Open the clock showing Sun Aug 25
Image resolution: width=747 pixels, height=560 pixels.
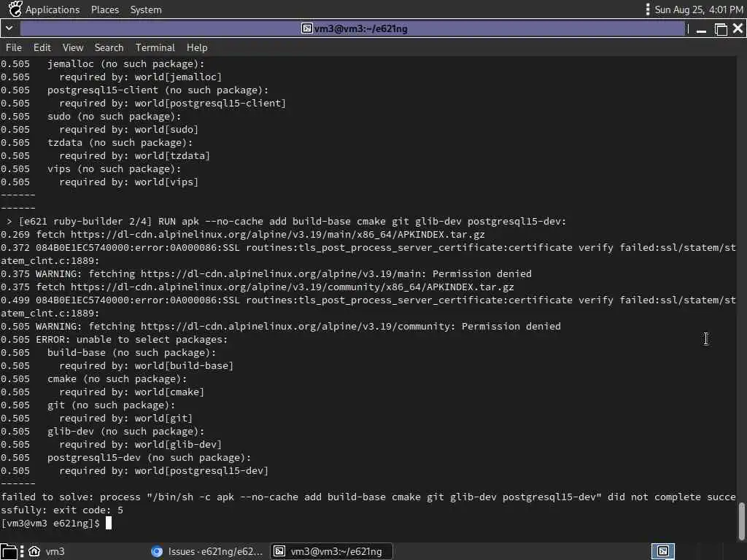pyautogui.click(x=698, y=9)
